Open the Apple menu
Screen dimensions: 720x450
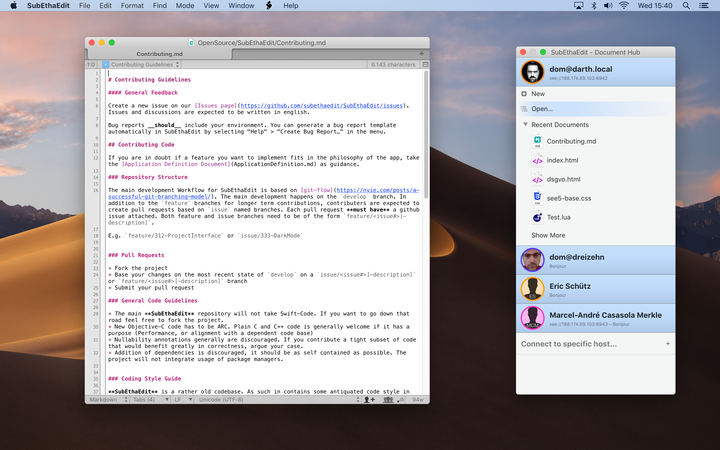pyautogui.click(x=13, y=6)
